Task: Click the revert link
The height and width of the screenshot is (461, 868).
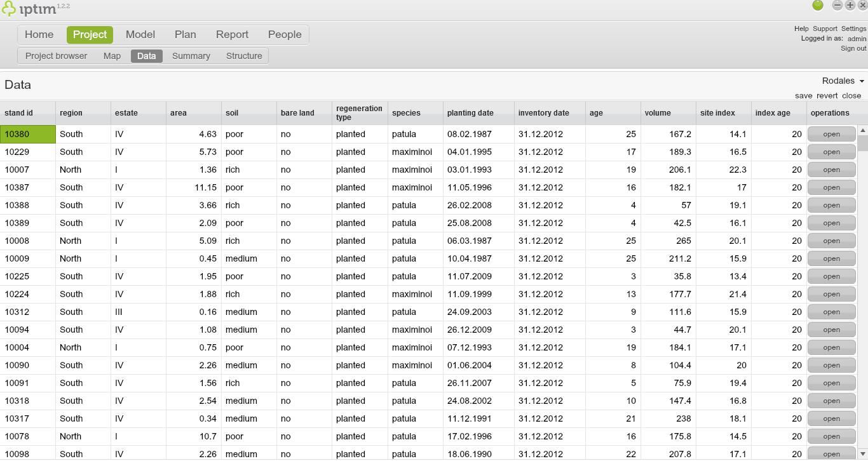Action: [827, 95]
